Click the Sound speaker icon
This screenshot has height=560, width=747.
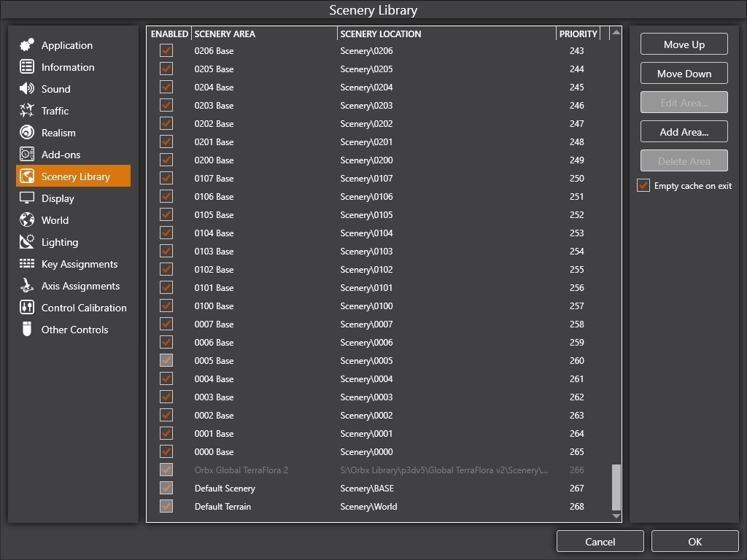27,89
